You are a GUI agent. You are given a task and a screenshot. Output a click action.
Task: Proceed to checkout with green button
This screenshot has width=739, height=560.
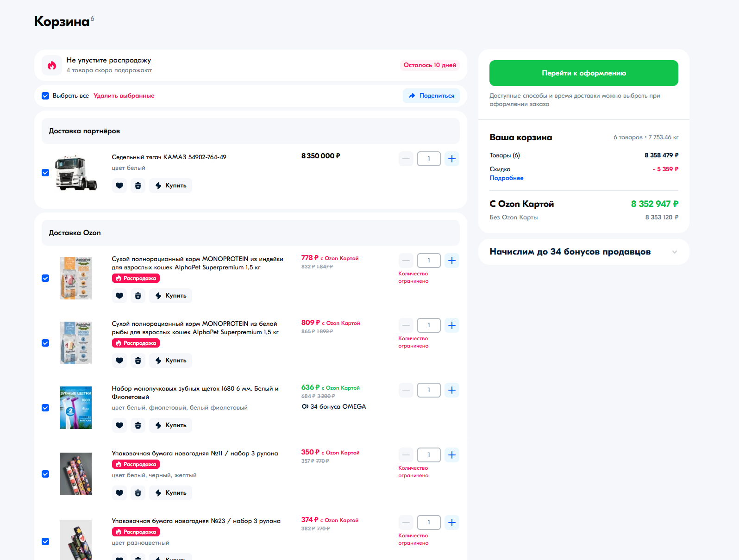coord(584,73)
